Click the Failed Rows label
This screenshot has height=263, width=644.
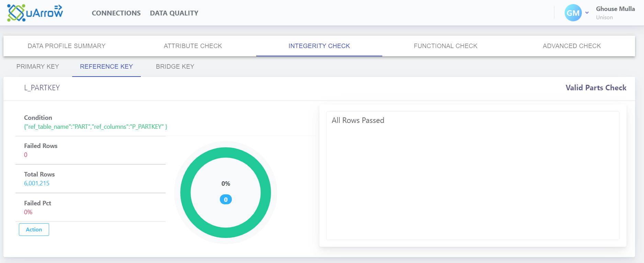coord(41,146)
